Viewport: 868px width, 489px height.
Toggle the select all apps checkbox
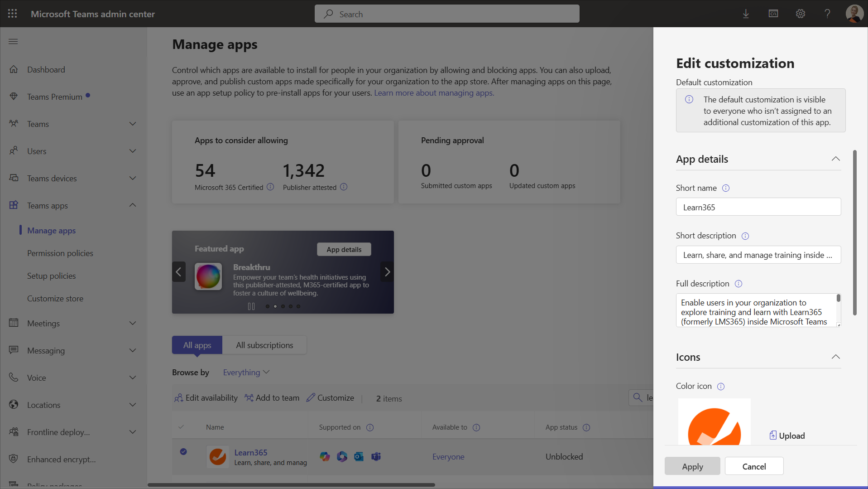[x=181, y=427]
